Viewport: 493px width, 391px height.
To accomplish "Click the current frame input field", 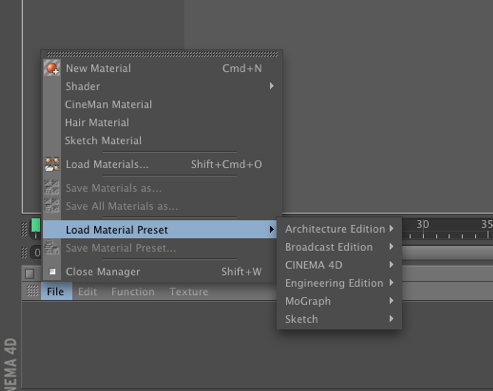I will click(36, 252).
